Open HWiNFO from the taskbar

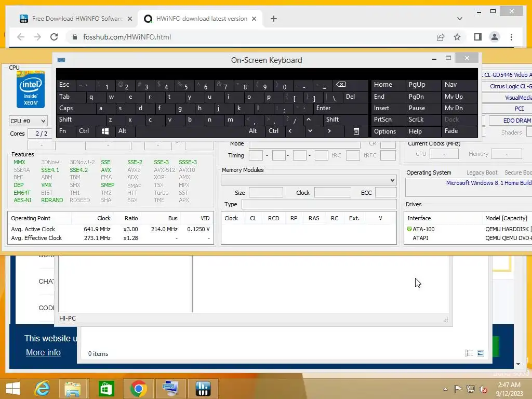coord(203,389)
